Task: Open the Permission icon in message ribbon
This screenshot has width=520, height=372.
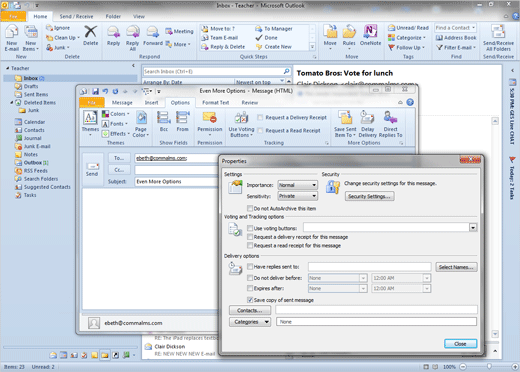Action: coord(210,118)
